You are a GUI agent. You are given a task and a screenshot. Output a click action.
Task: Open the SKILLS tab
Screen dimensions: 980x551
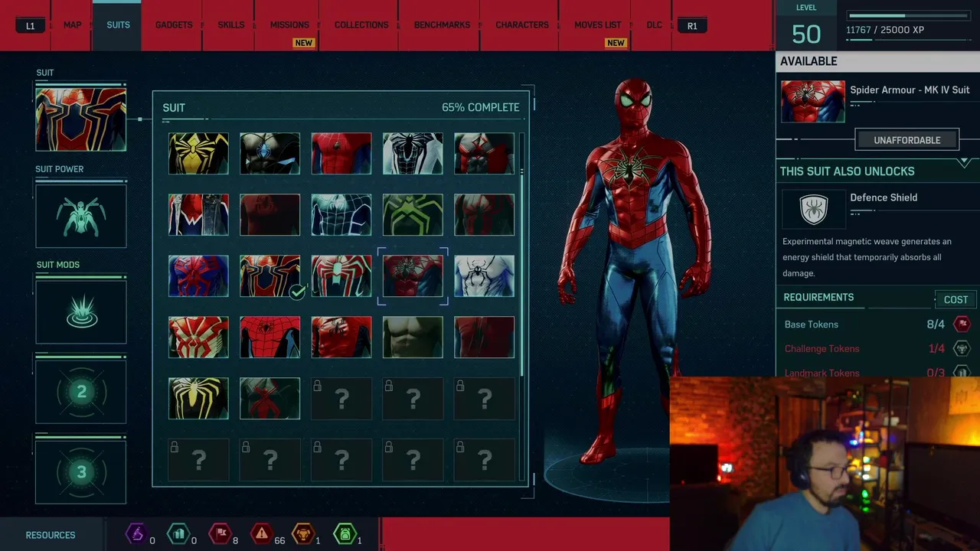tap(230, 25)
